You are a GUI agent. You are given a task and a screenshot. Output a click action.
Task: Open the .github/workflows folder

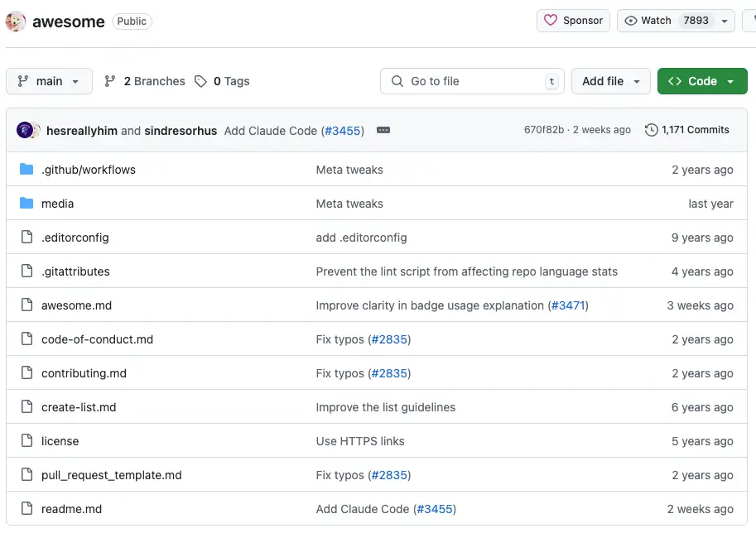tap(89, 170)
